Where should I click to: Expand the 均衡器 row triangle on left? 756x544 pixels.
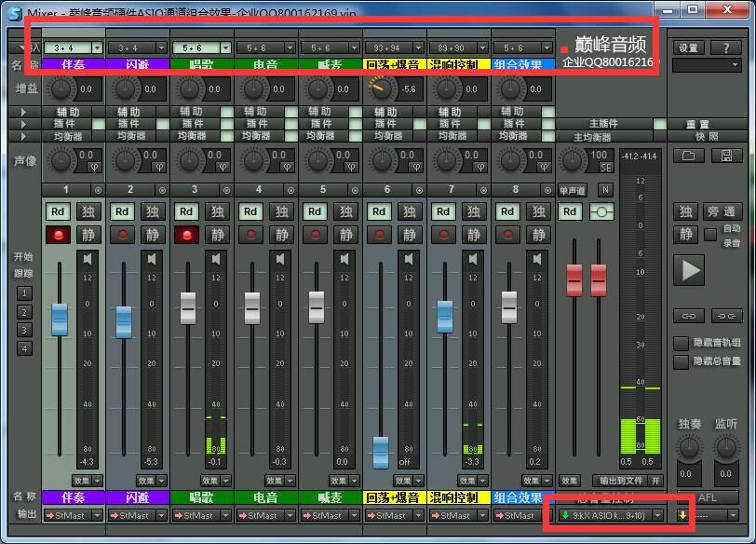pyautogui.click(x=23, y=137)
